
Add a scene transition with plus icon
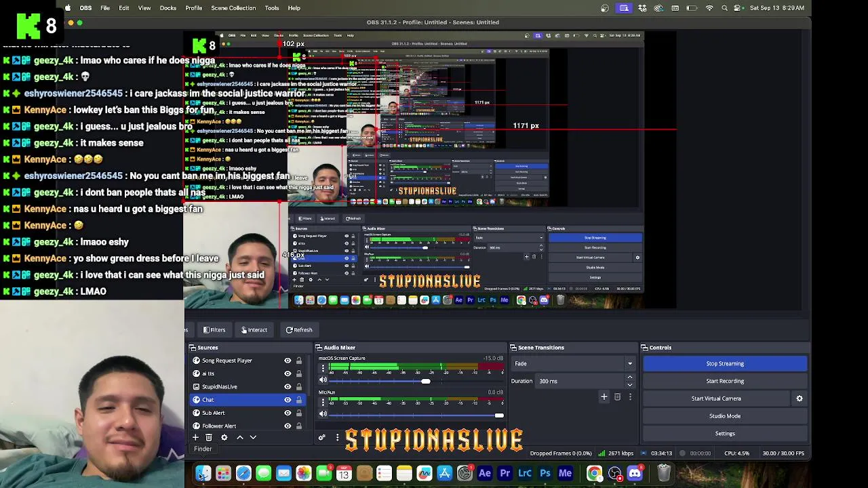pos(604,396)
